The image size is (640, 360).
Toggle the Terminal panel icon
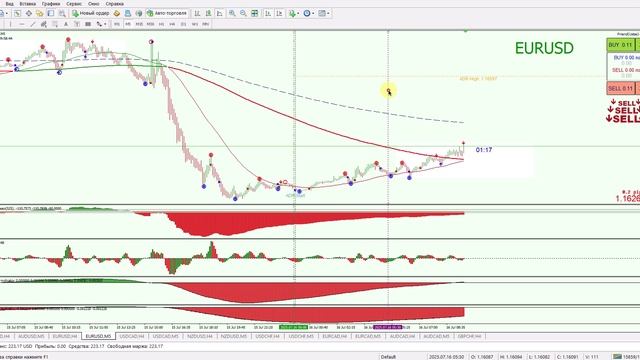pyautogui.click(x=51, y=13)
